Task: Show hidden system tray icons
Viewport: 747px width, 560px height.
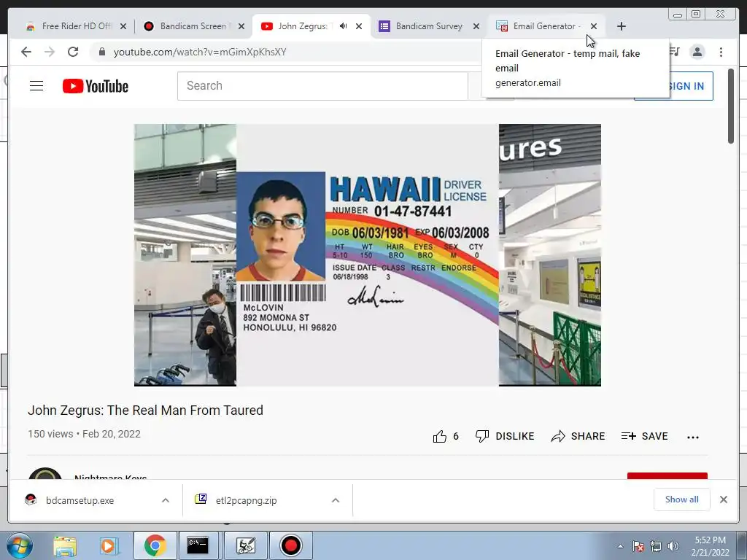Action: pos(620,546)
